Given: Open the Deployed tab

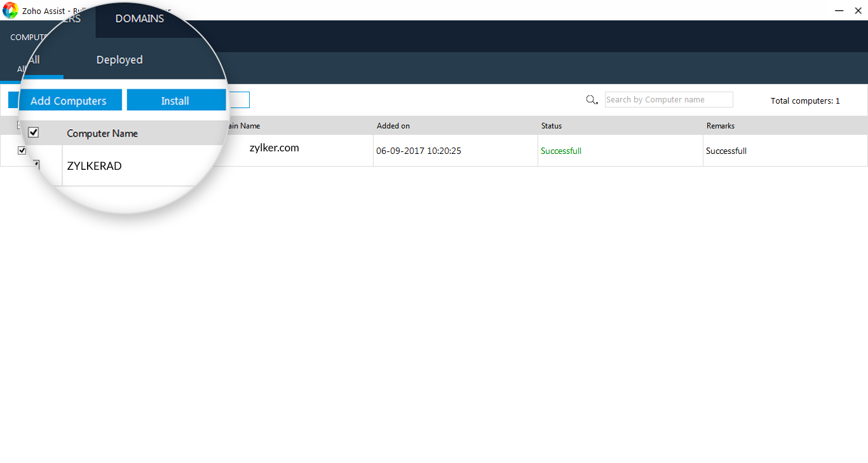Looking at the screenshot, I should click(x=119, y=60).
